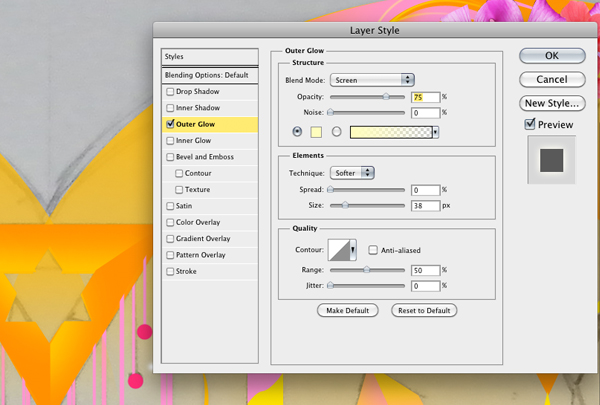Enable the Satin checkbox

[x=170, y=206]
